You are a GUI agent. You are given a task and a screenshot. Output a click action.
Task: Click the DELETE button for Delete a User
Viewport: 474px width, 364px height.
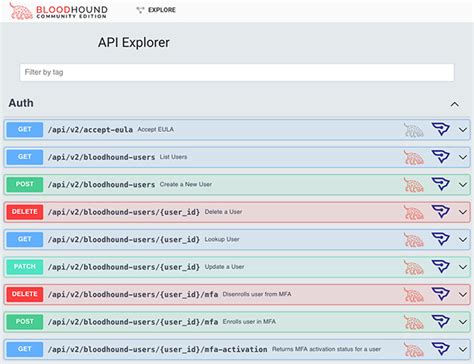pyautogui.click(x=25, y=212)
